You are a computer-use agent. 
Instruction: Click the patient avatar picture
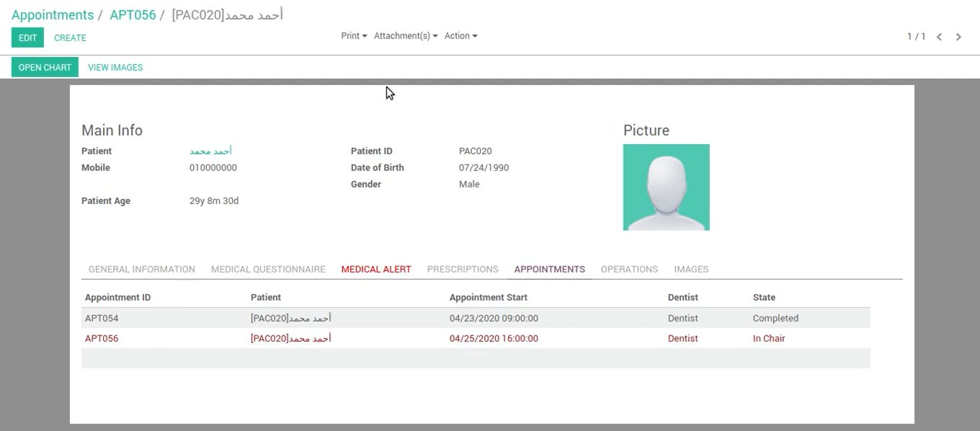[x=666, y=187]
